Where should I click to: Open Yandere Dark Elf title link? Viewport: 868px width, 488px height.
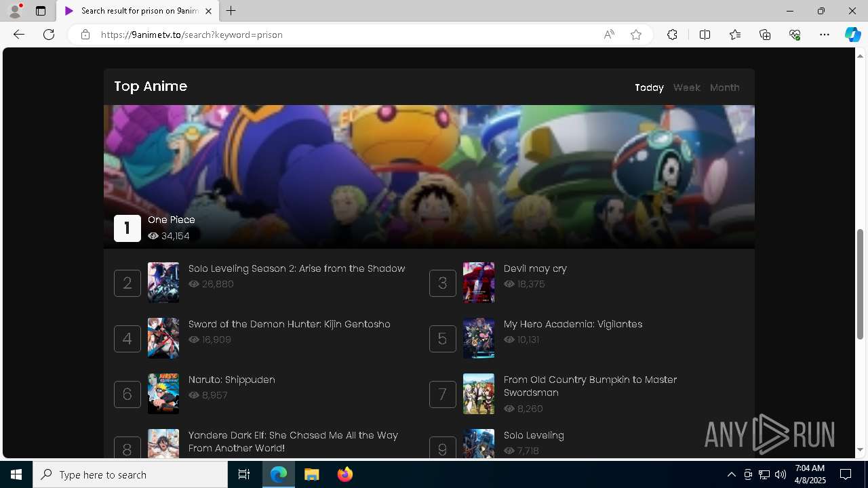point(293,442)
